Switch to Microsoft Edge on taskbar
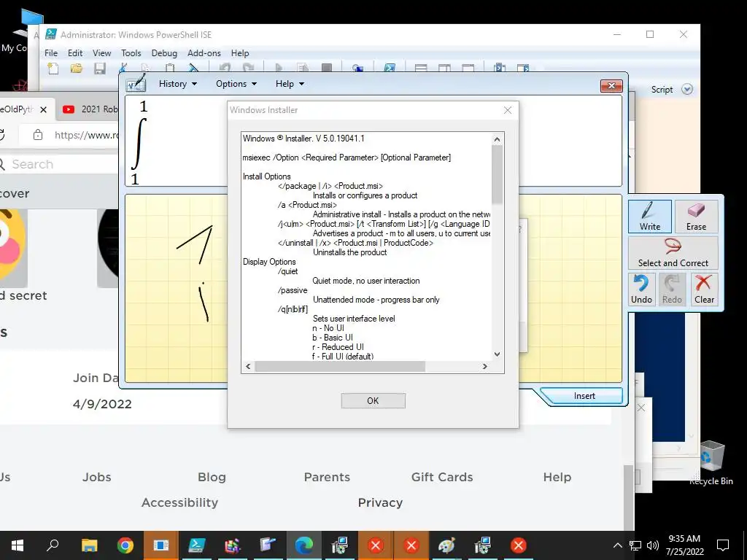The image size is (747, 560). [x=304, y=545]
